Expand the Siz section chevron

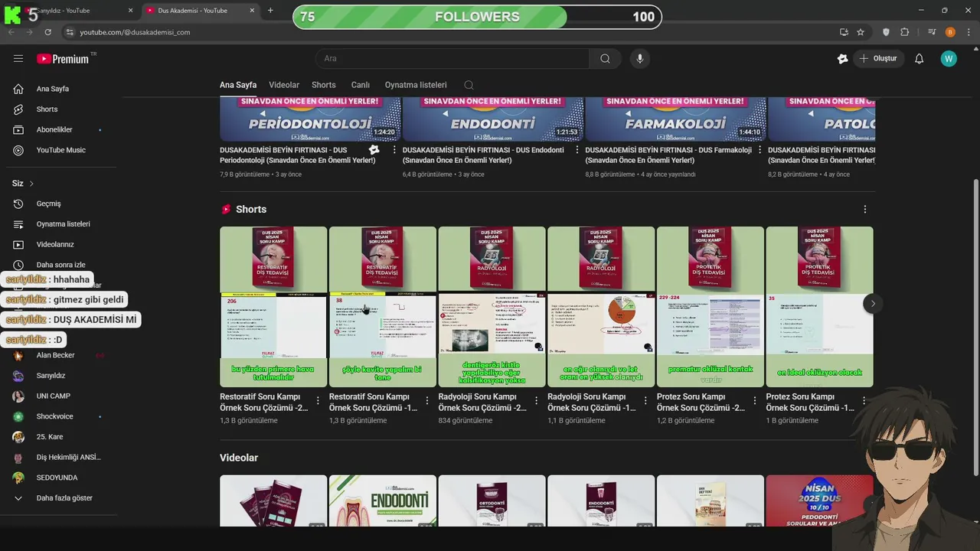point(31,184)
